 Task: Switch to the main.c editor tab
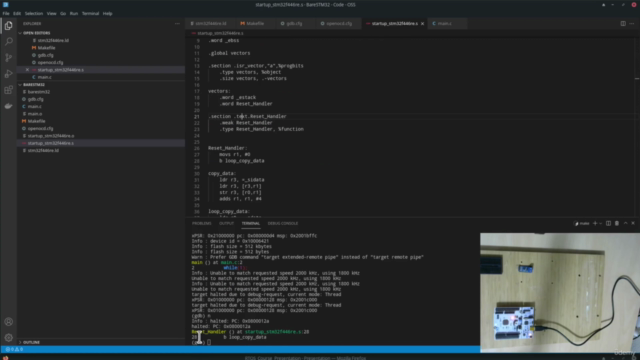tap(444, 24)
